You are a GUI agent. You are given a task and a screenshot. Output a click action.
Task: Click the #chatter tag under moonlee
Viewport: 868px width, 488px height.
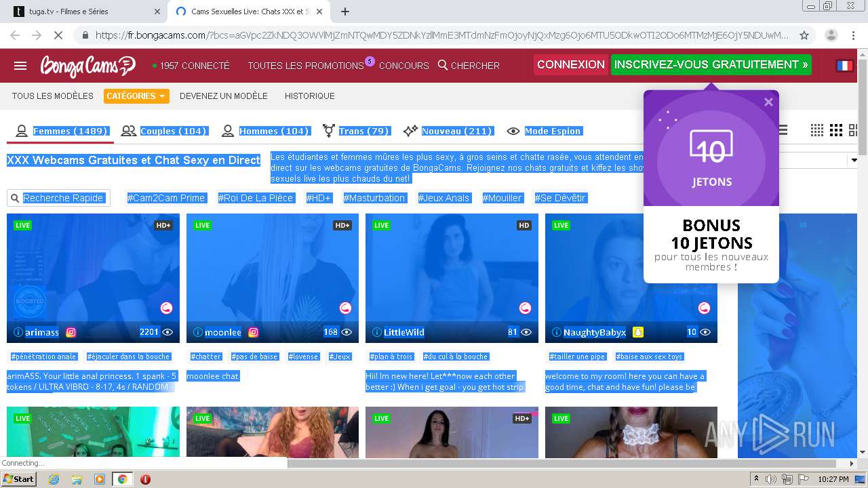(x=206, y=357)
